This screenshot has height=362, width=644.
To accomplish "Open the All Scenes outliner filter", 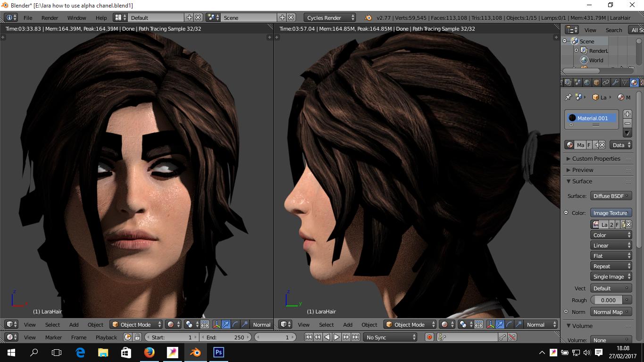I will click(x=636, y=30).
